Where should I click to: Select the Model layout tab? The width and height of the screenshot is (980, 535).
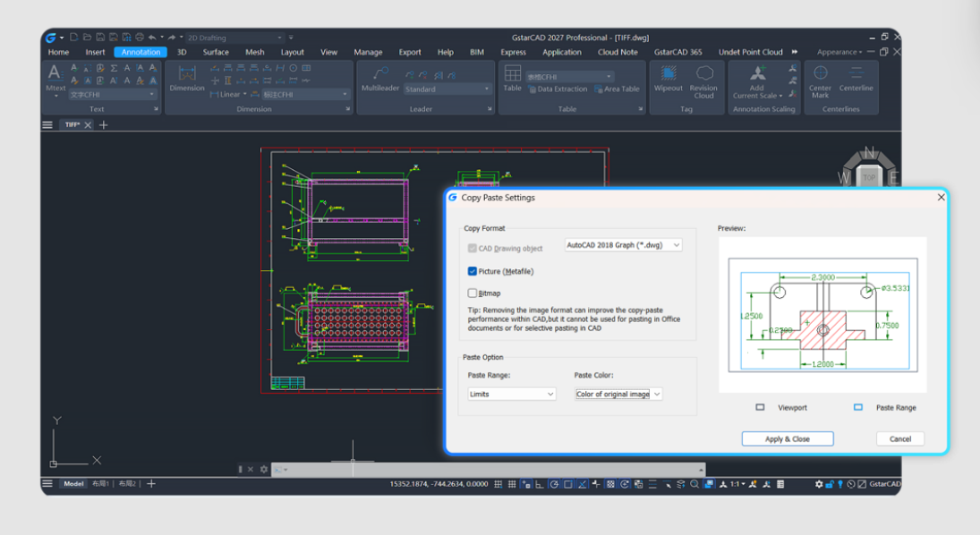(x=73, y=484)
